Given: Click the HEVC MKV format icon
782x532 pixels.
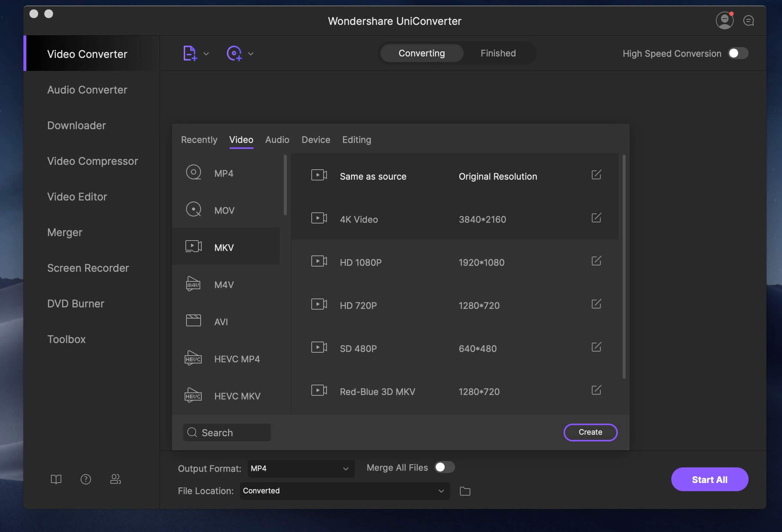Looking at the screenshot, I should pyautogui.click(x=193, y=395).
